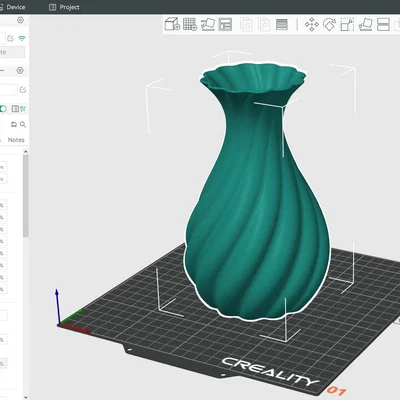
Task: Add a new plate with grid icon
Action: tap(190, 24)
